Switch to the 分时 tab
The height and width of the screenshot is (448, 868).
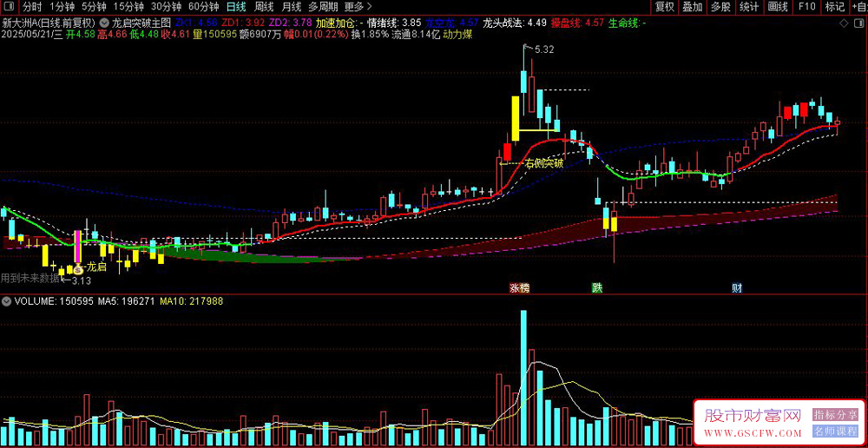tap(32, 7)
